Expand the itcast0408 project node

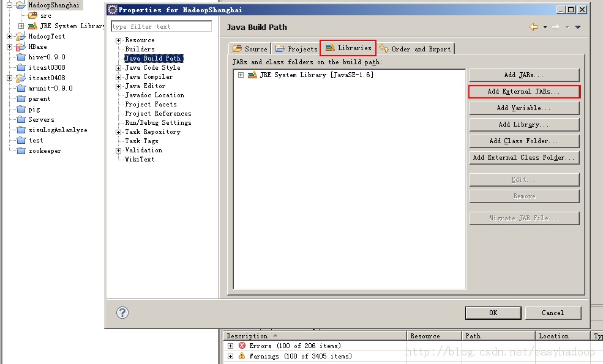(x=10, y=78)
